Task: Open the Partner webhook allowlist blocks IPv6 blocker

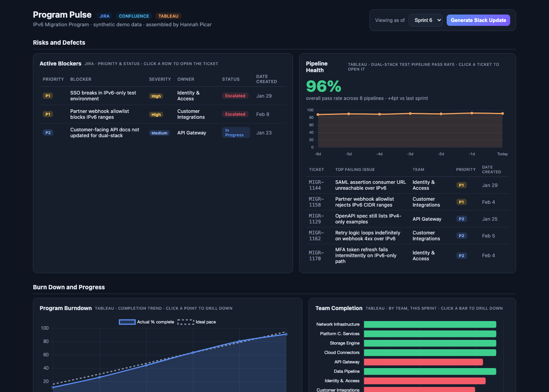Action: coord(163,114)
